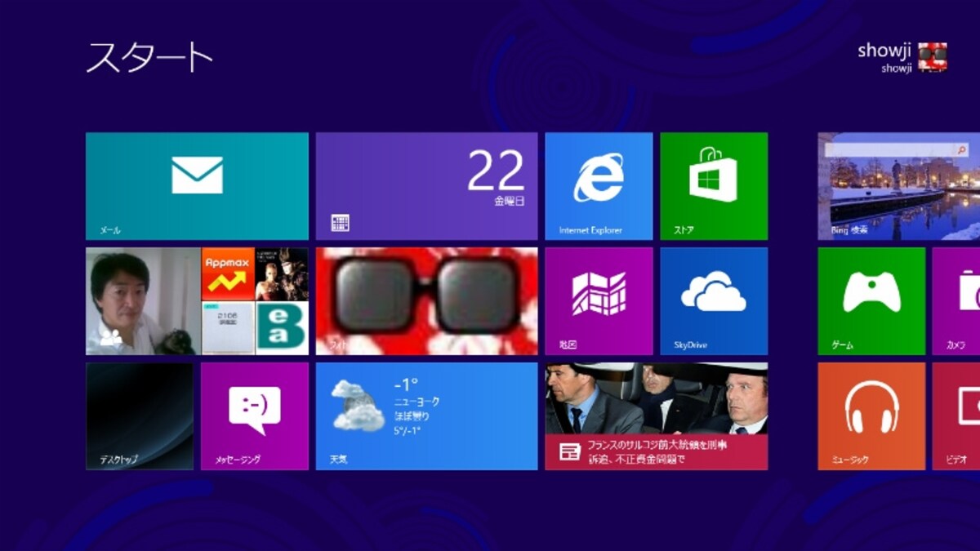The image size is (980, 551).
Task: Open the News tile about Sarkozy
Action: (x=657, y=416)
